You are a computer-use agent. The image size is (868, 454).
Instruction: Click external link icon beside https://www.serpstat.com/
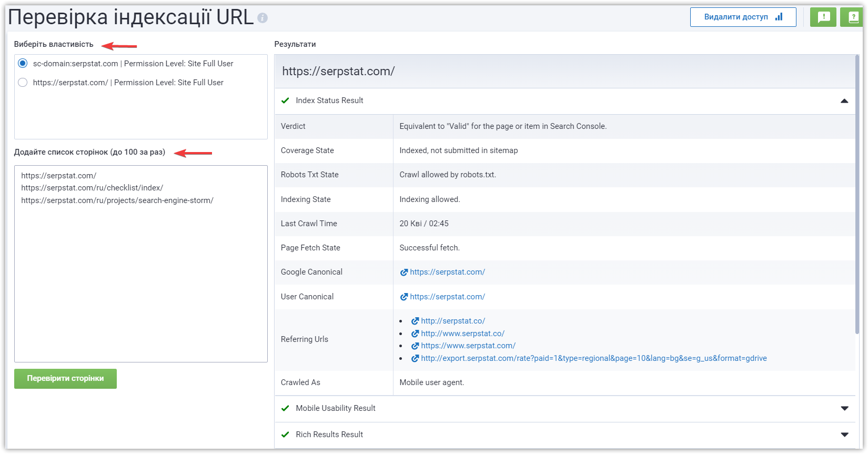(x=415, y=346)
